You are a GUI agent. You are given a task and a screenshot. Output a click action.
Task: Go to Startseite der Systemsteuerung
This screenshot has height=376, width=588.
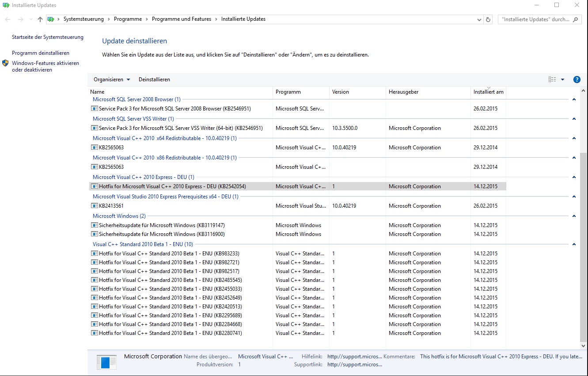pyautogui.click(x=48, y=37)
